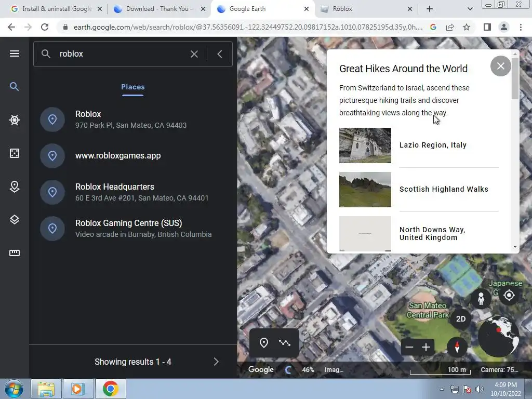
Task: Select Roblox Headquarters result
Action: 133,192
